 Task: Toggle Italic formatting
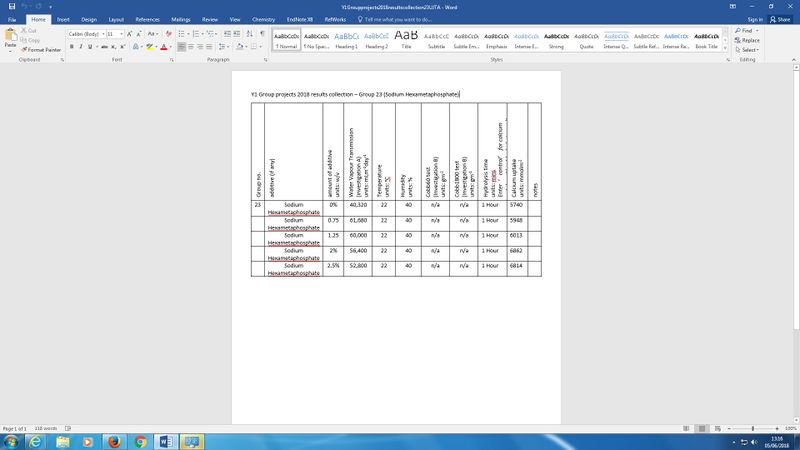click(81, 46)
